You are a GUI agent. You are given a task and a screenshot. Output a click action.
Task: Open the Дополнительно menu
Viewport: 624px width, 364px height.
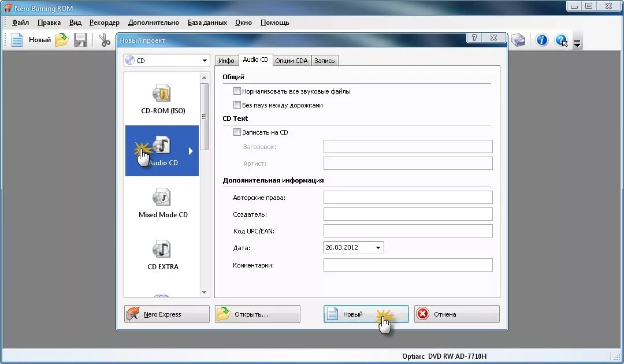[x=154, y=23]
